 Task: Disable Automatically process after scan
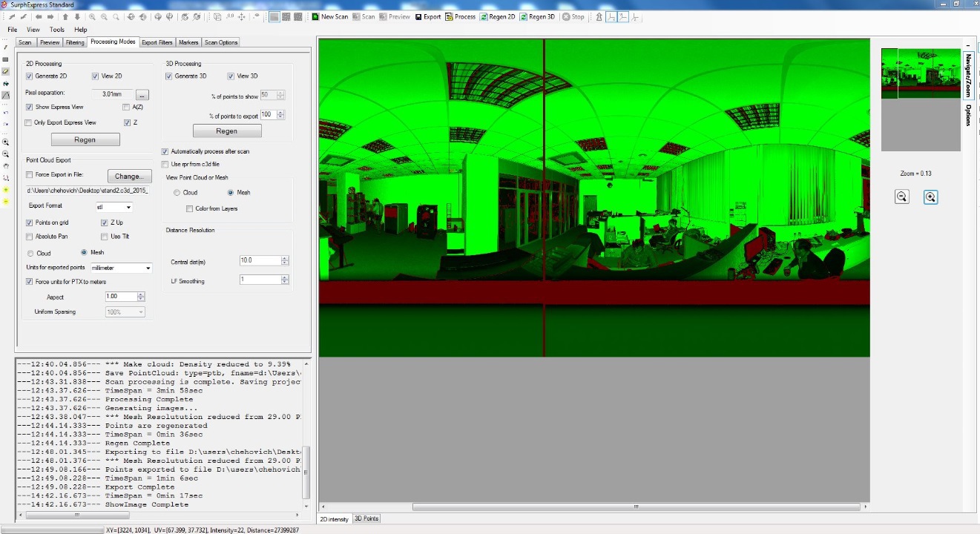[x=165, y=151]
